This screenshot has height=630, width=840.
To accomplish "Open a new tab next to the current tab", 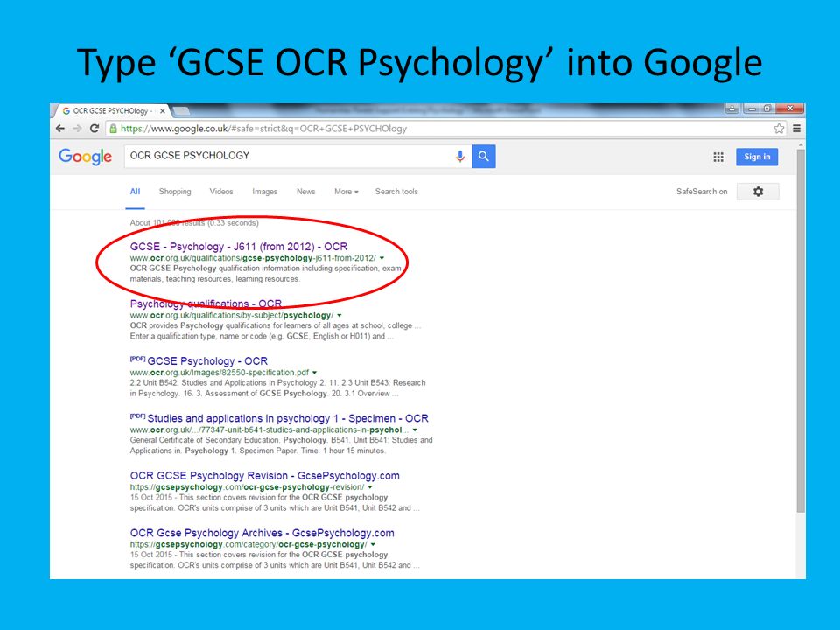I will [x=181, y=111].
